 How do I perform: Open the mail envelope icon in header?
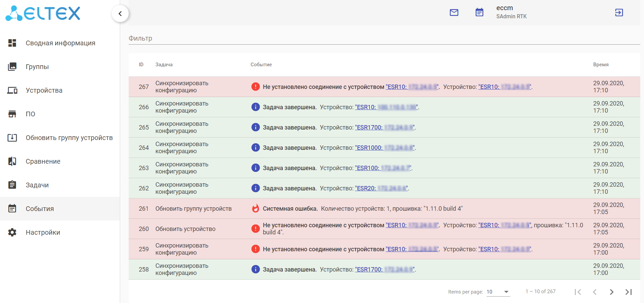coord(454,13)
